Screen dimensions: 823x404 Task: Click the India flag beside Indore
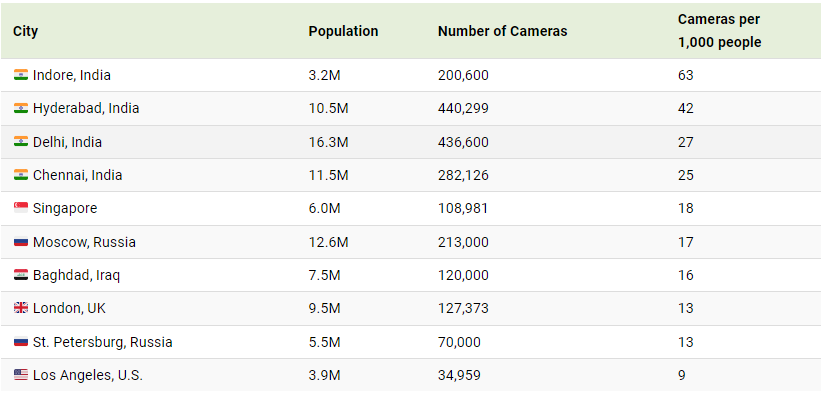21,75
